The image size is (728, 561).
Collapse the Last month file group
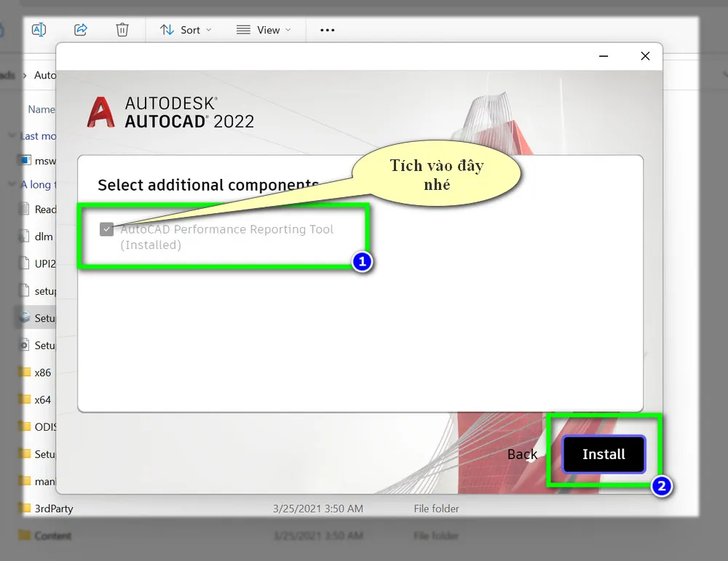click(11, 136)
